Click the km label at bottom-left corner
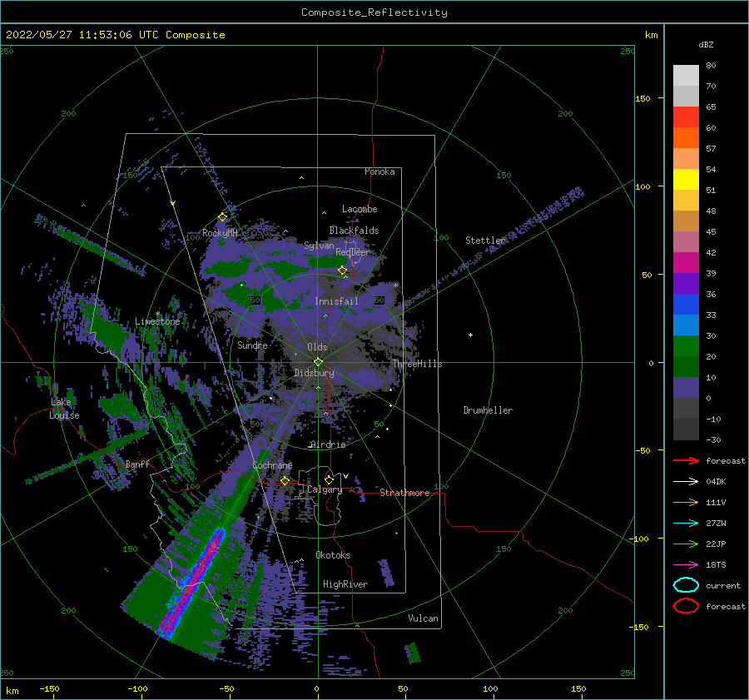Screen dimensions: 749x700 point(12,691)
